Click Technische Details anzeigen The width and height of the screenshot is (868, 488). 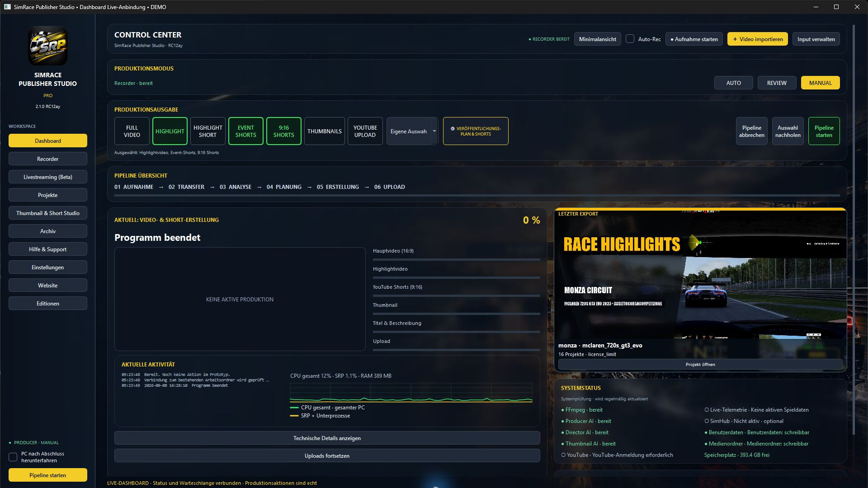[327, 438]
